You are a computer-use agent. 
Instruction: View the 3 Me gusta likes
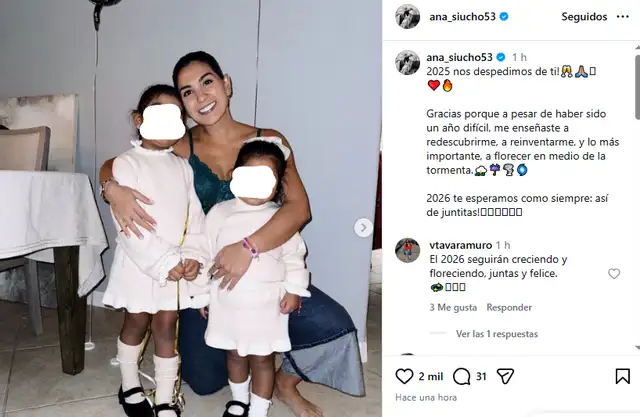(x=453, y=307)
